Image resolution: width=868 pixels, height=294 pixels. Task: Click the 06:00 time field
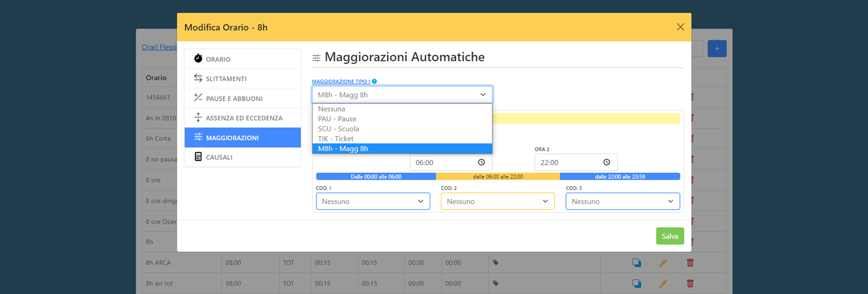(451, 162)
